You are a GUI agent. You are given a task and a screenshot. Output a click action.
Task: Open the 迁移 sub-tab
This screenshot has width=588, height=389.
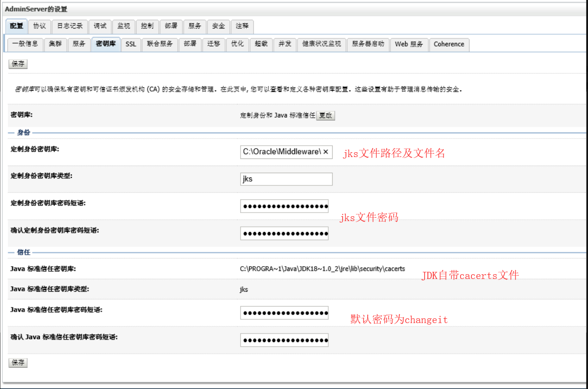click(214, 44)
